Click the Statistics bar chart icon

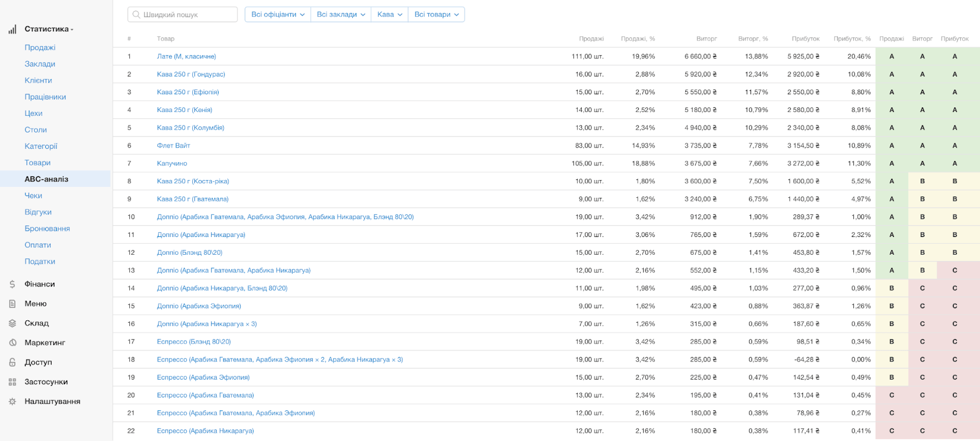[x=12, y=29]
